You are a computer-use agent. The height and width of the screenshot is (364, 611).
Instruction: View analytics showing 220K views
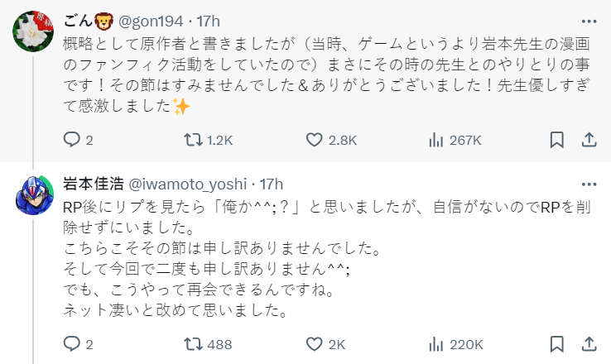click(x=435, y=343)
